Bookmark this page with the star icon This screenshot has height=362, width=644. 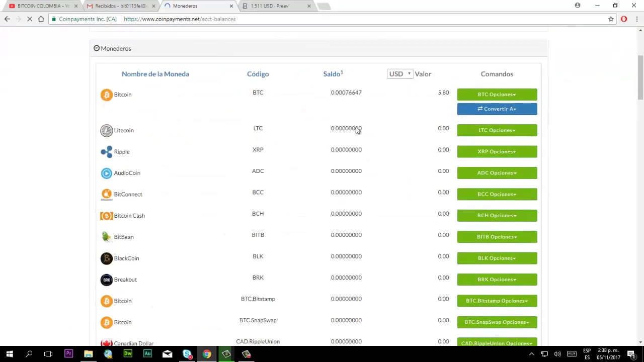pos(611,19)
